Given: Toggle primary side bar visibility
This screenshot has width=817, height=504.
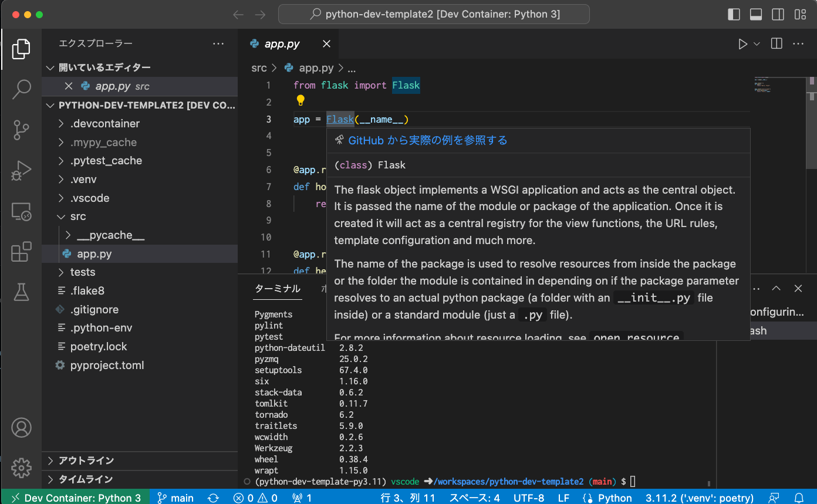Looking at the screenshot, I should 734,15.
